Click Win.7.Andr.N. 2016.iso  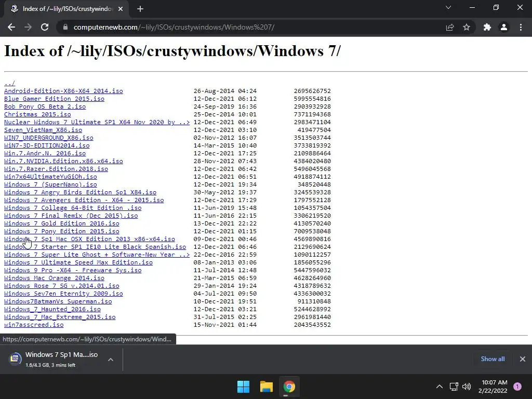coord(45,153)
